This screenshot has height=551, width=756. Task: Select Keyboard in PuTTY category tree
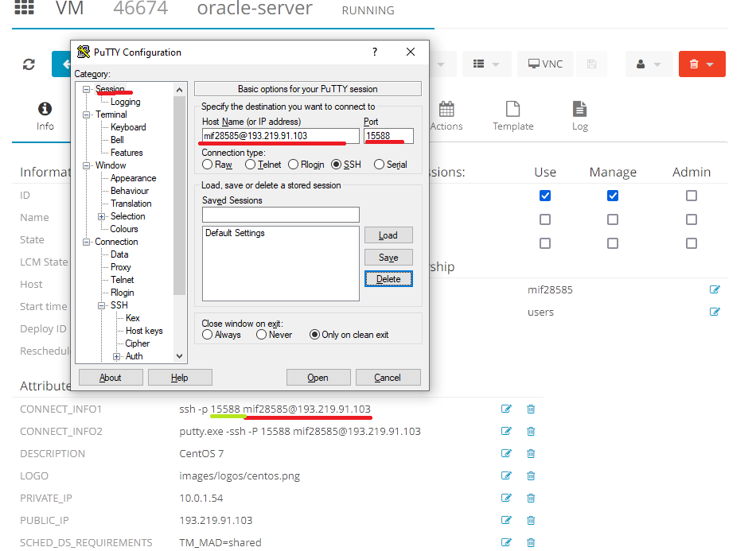coord(128,127)
